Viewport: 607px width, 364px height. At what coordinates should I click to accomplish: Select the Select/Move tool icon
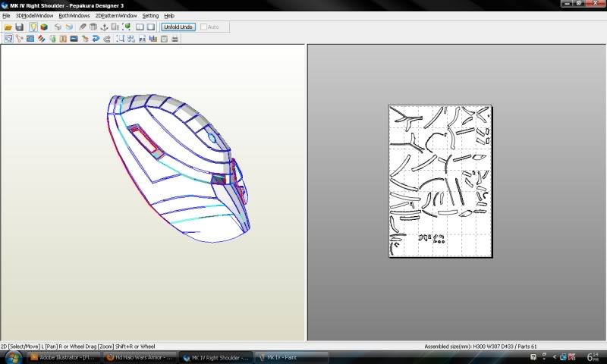(8, 39)
